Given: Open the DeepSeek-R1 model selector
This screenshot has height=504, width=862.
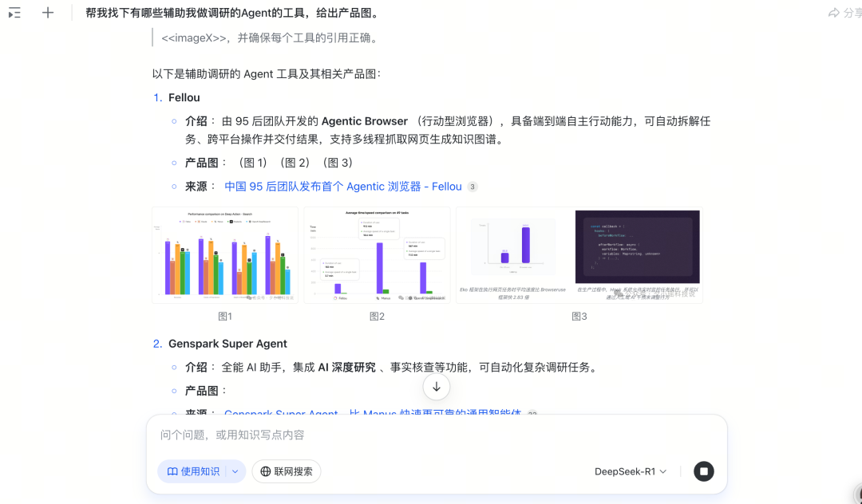Looking at the screenshot, I should coord(630,471).
